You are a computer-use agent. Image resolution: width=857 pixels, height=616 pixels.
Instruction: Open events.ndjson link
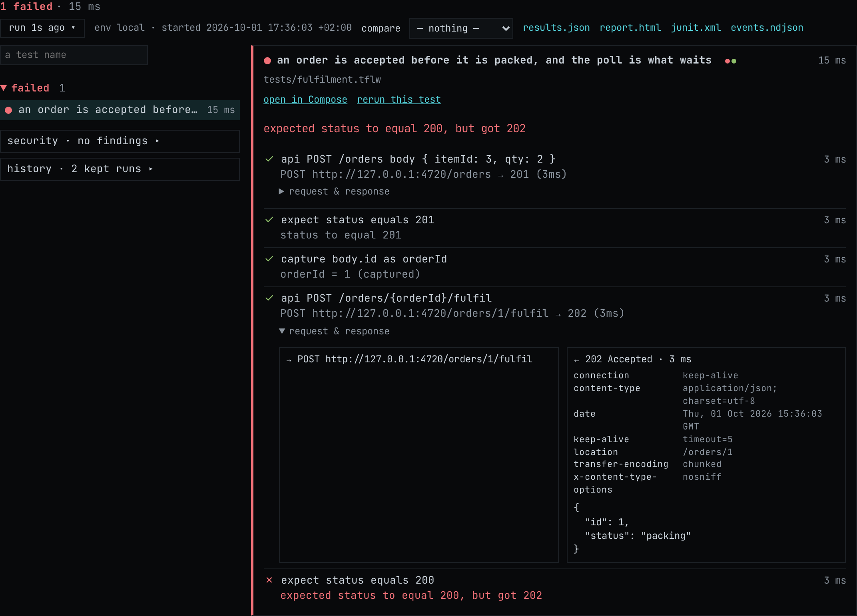(767, 28)
